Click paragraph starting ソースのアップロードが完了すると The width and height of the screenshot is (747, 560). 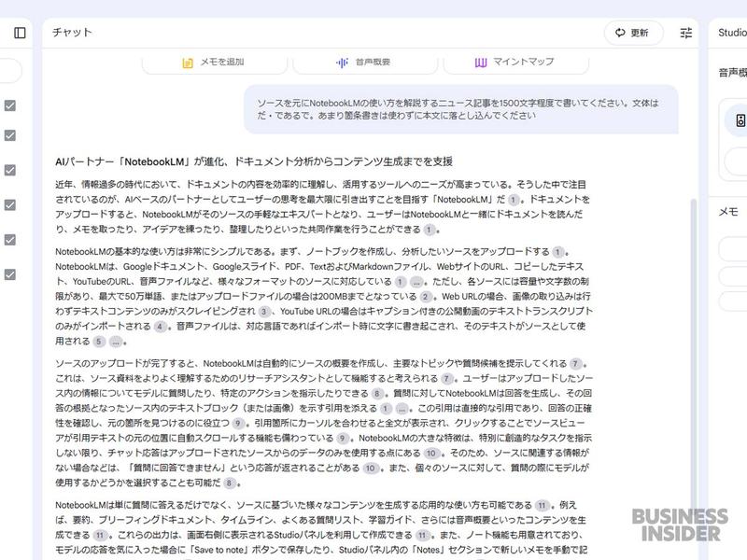[x=324, y=424]
